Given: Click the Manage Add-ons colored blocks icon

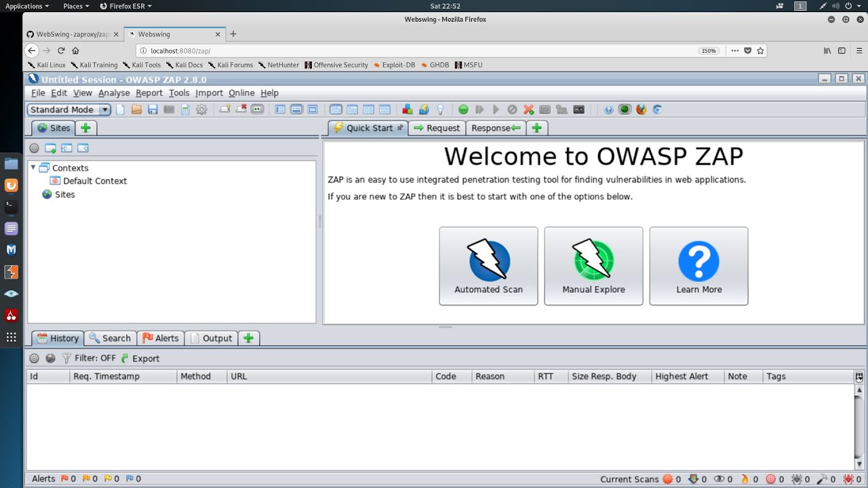Looking at the screenshot, I should point(408,110).
